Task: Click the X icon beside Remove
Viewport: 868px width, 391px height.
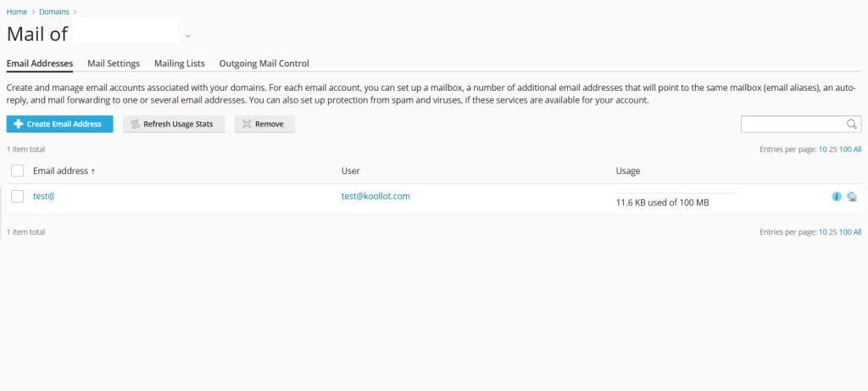Action: 246,125
